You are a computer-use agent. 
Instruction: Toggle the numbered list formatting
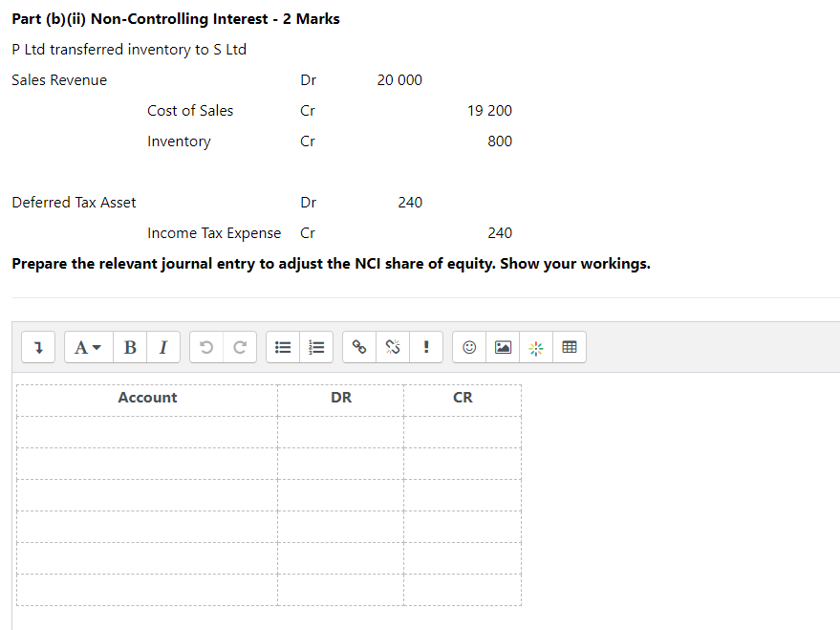click(x=316, y=347)
